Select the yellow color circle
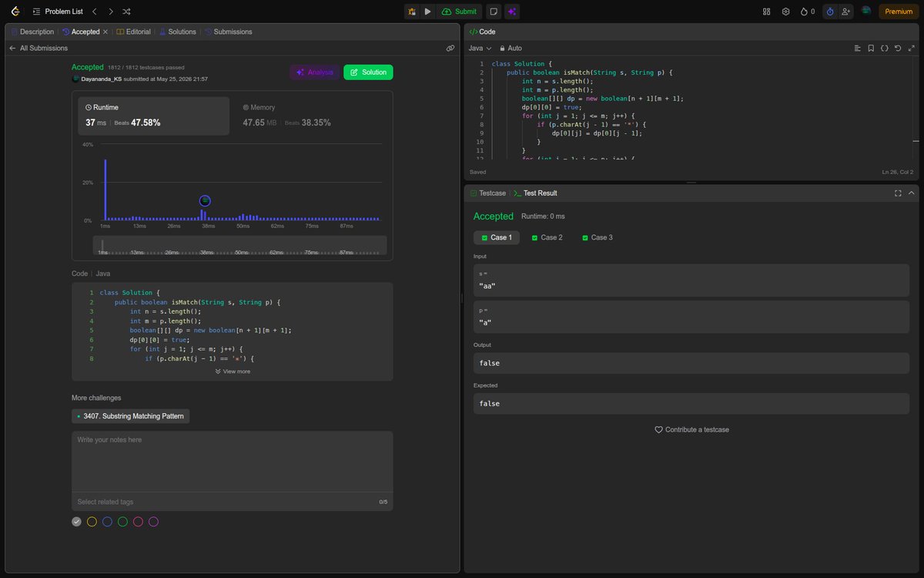This screenshot has width=924, height=578. [92, 522]
